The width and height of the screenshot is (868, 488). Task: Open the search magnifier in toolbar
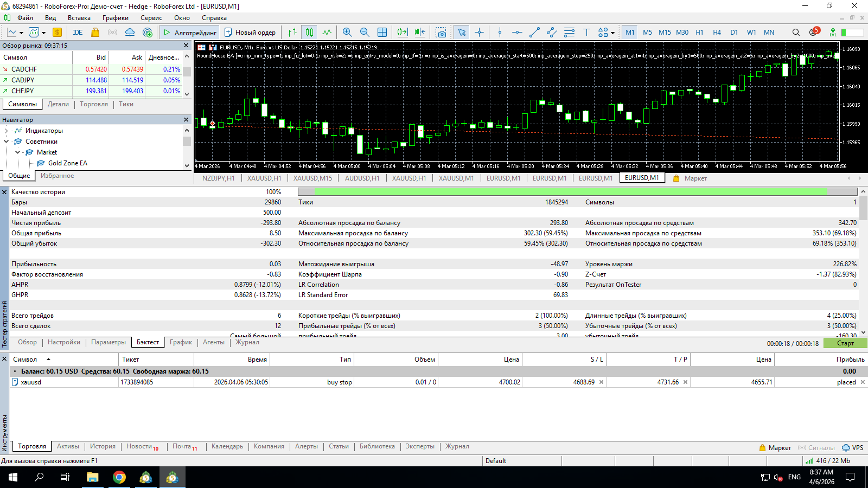796,33
